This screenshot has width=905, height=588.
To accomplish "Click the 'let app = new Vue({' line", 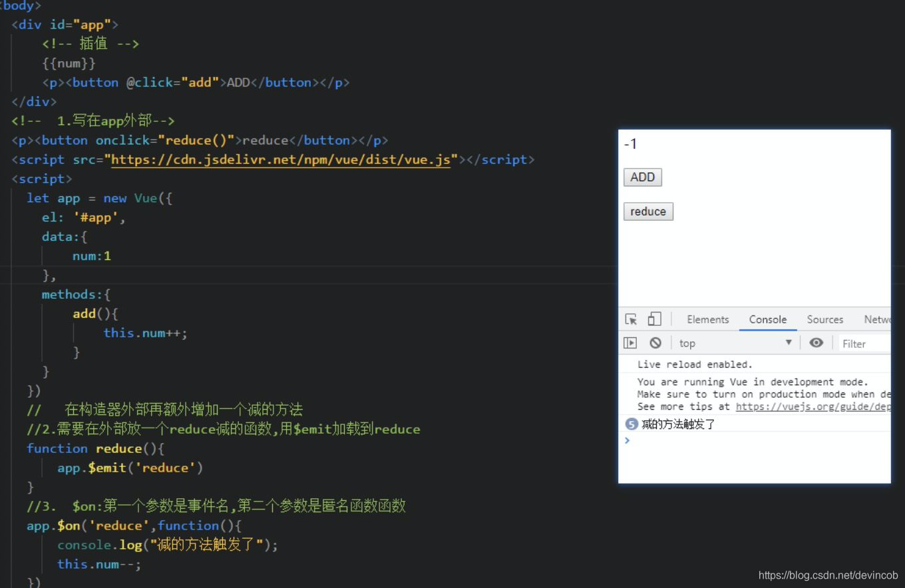I will 99,198.
